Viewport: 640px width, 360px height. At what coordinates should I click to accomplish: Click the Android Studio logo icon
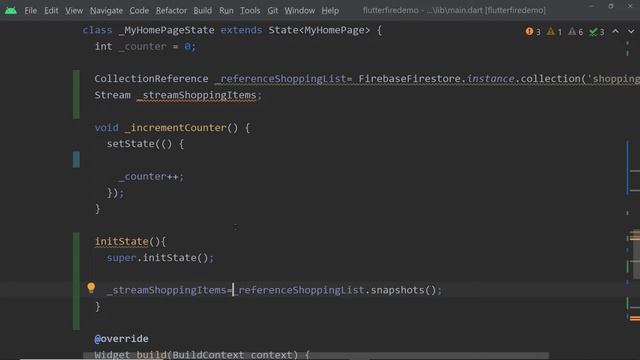click(11, 10)
